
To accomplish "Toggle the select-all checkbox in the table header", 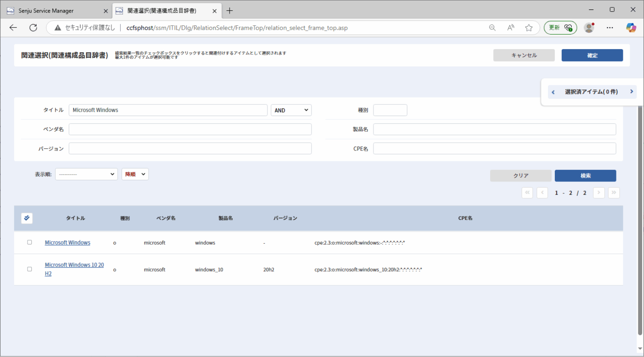I will 27,218.
